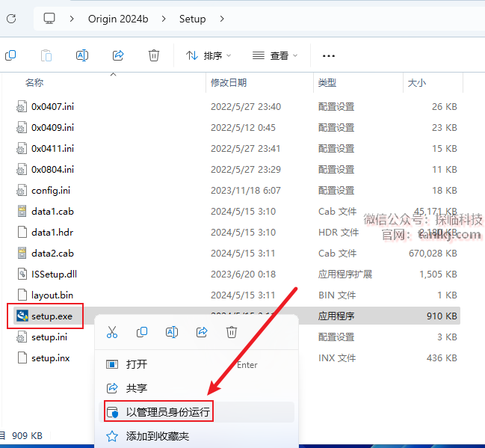485x448 pixels.
Task: Select the layout.bin file icon
Action: point(22,295)
